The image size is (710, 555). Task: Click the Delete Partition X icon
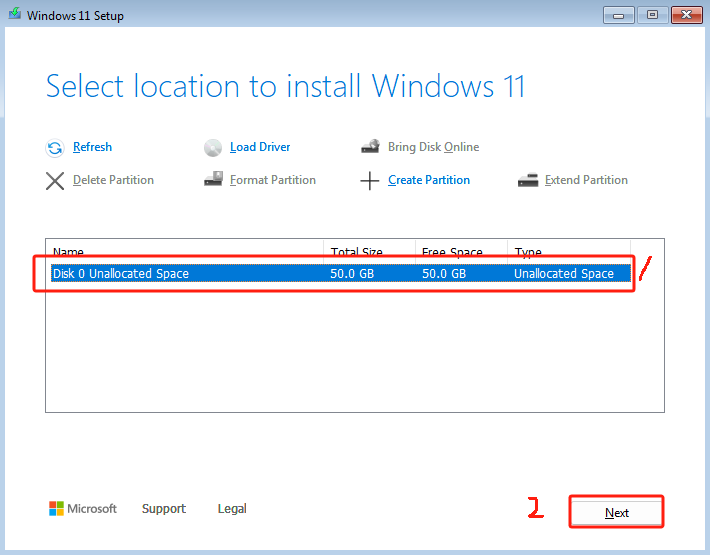click(x=55, y=181)
